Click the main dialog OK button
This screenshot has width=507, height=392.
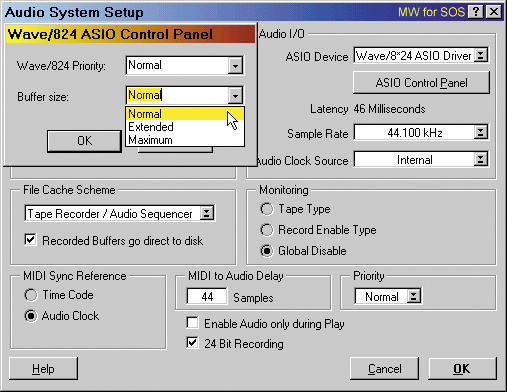462,369
